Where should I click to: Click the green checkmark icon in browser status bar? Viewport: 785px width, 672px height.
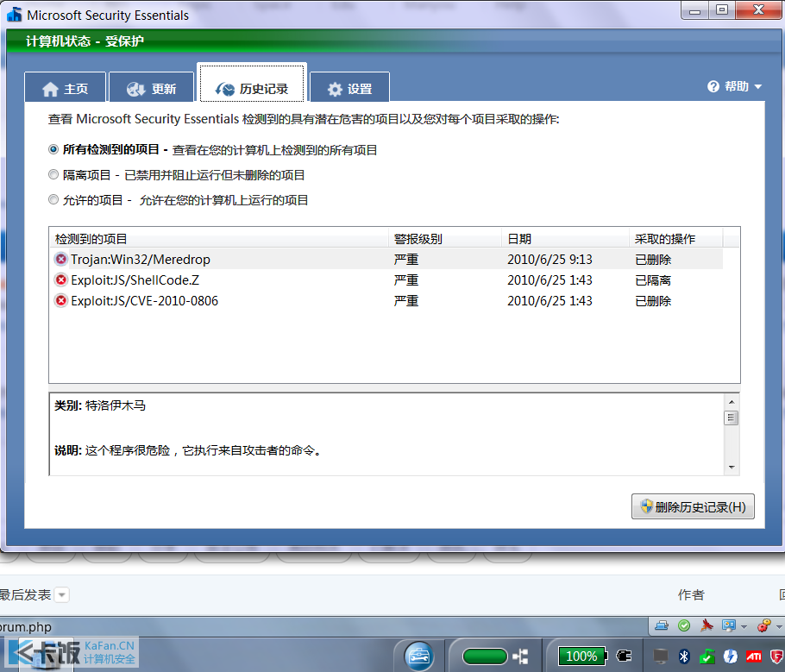684,625
